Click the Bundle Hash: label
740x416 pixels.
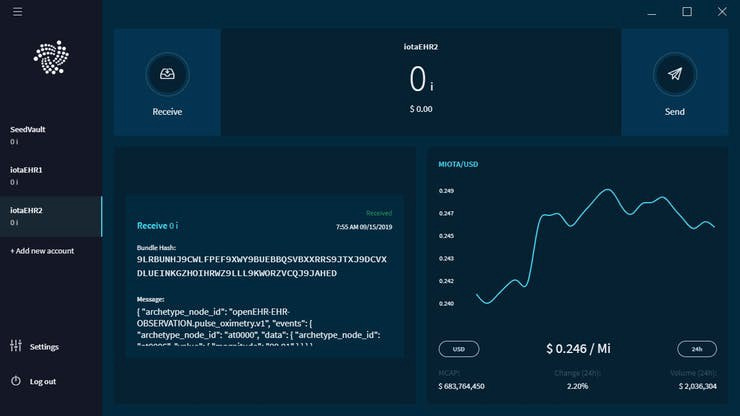click(x=156, y=247)
